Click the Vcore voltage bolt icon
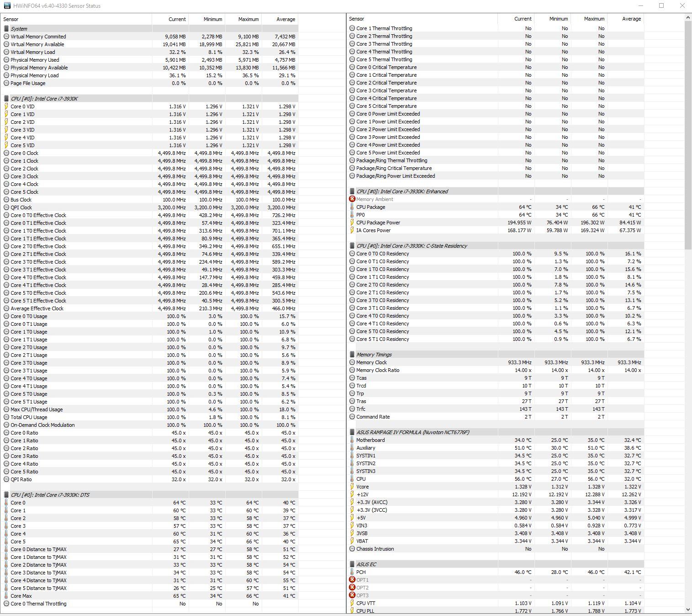692x616 pixels. click(352, 487)
